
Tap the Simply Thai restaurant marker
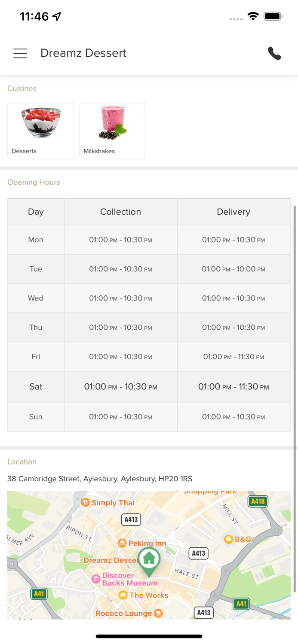tap(86, 502)
